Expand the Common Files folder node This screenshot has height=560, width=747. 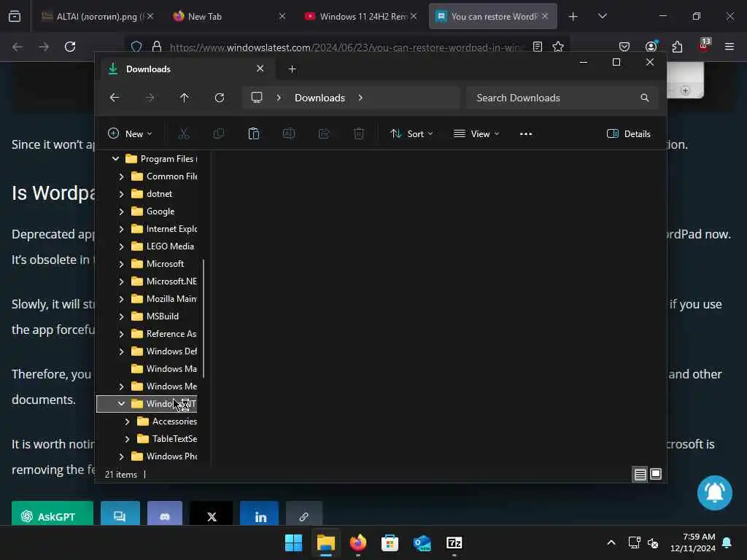coord(121,176)
